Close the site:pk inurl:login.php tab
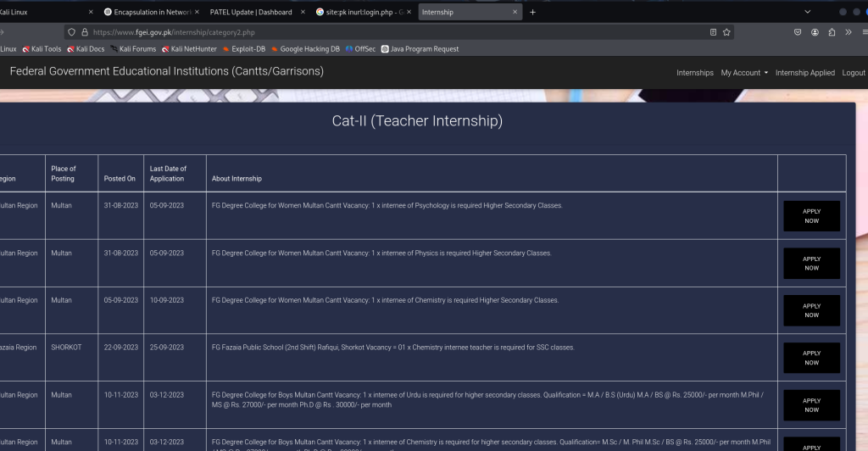Image resolution: width=868 pixels, height=451 pixels. pos(409,12)
